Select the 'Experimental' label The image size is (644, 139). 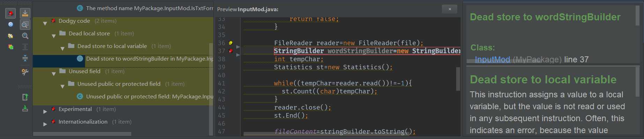[75, 109]
